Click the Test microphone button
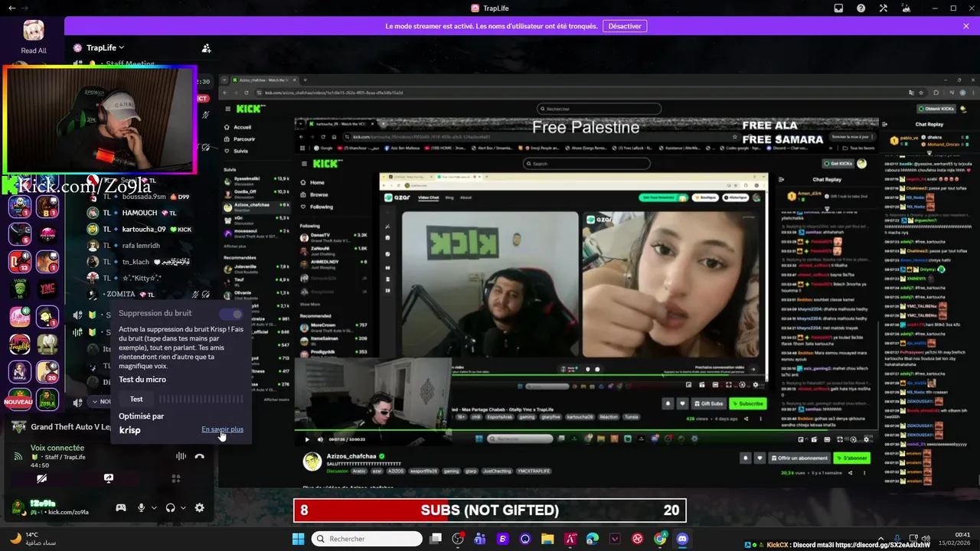Screen dimensions: 980x551 [136, 399]
